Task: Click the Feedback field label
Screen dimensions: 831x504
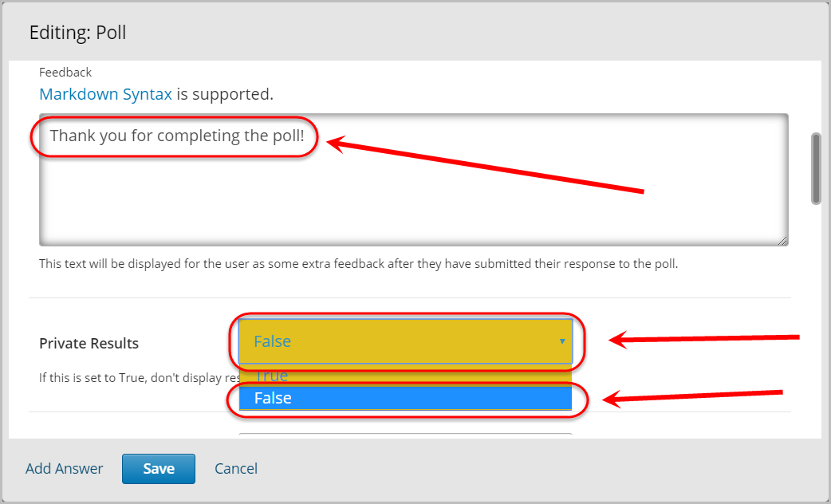Action: 65,73
